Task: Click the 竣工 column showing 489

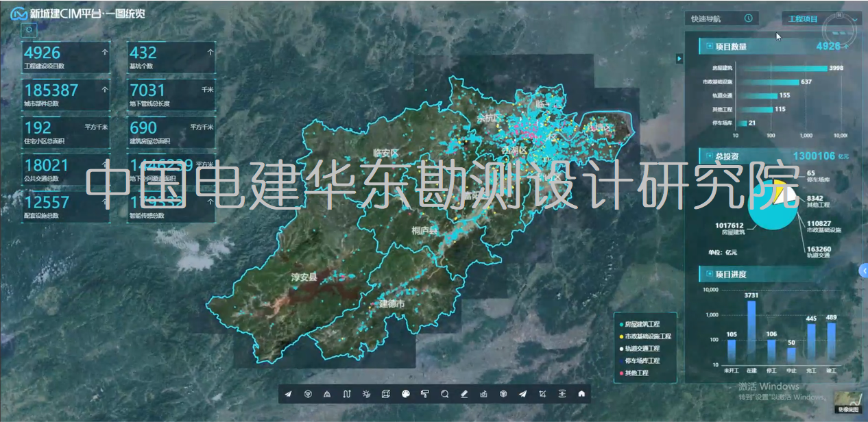Action: tap(831, 343)
